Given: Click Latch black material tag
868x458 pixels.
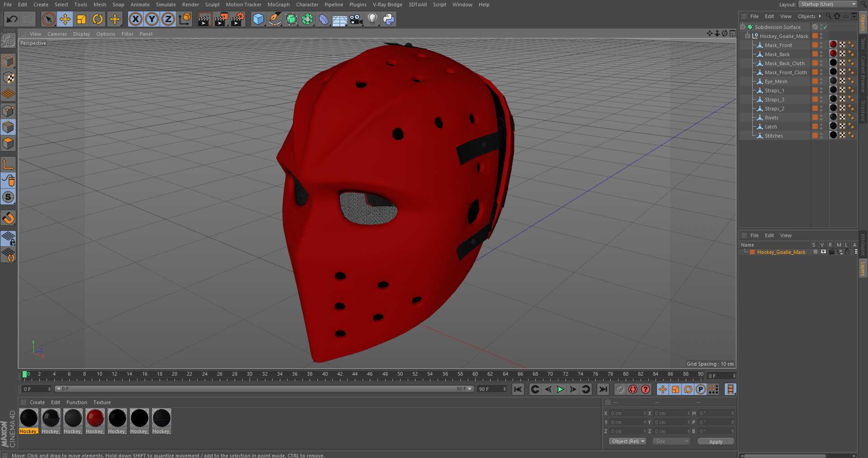Looking at the screenshot, I should (x=833, y=126).
